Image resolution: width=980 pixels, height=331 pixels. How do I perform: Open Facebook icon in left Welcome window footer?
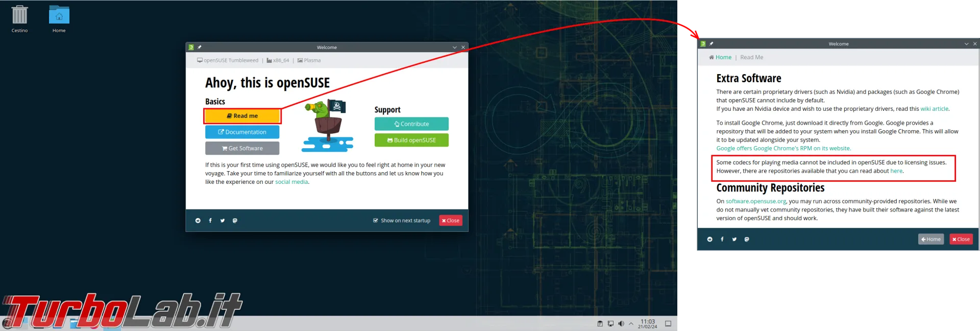tap(210, 221)
